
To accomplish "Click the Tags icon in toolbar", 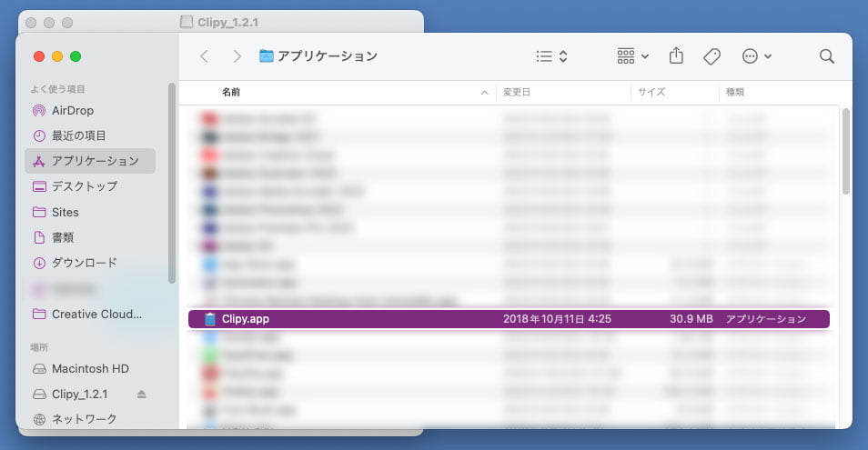I will pos(712,56).
